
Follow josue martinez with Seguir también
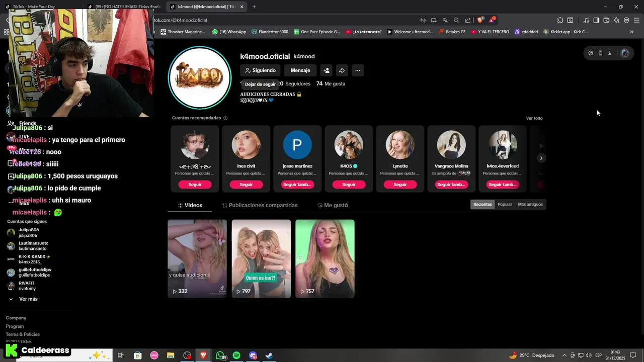pyautogui.click(x=297, y=185)
